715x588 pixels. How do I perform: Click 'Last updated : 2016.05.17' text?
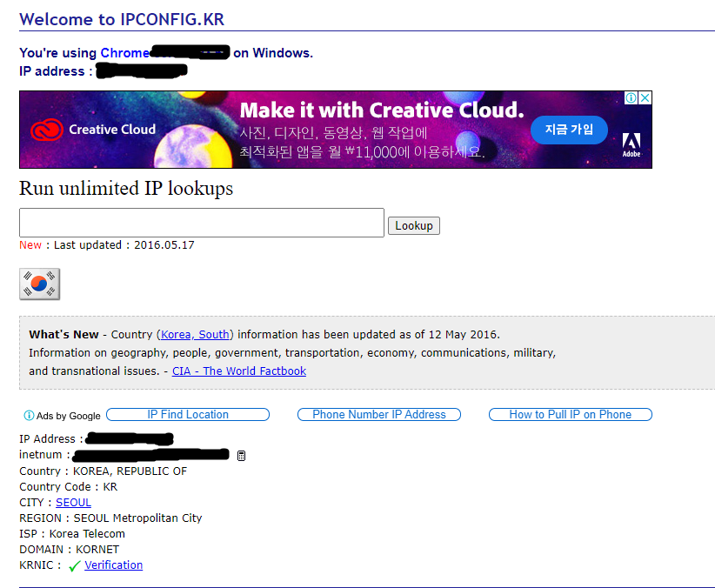pyautogui.click(x=124, y=245)
